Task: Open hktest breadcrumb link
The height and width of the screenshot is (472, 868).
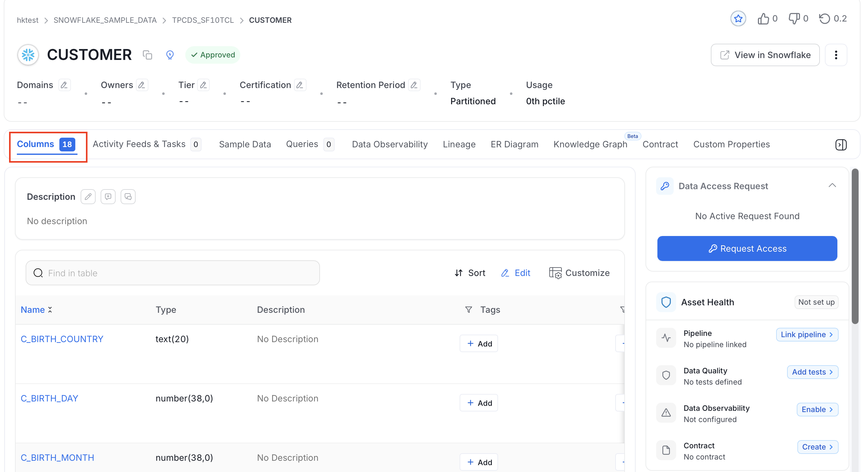Action: [x=27, y=20]
